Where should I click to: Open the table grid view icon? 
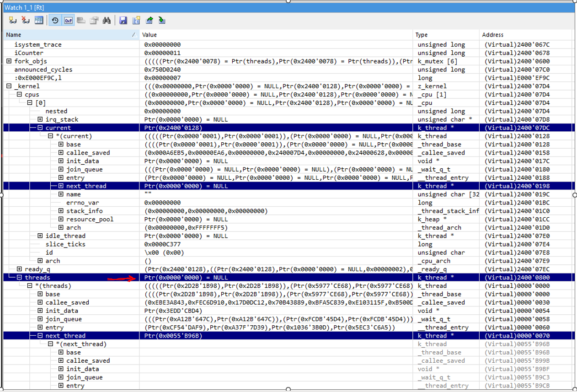(x=39, y=20)
